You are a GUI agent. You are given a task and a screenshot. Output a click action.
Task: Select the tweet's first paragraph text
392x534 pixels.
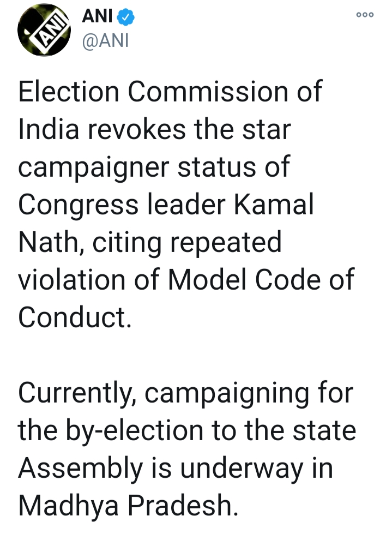186,205
